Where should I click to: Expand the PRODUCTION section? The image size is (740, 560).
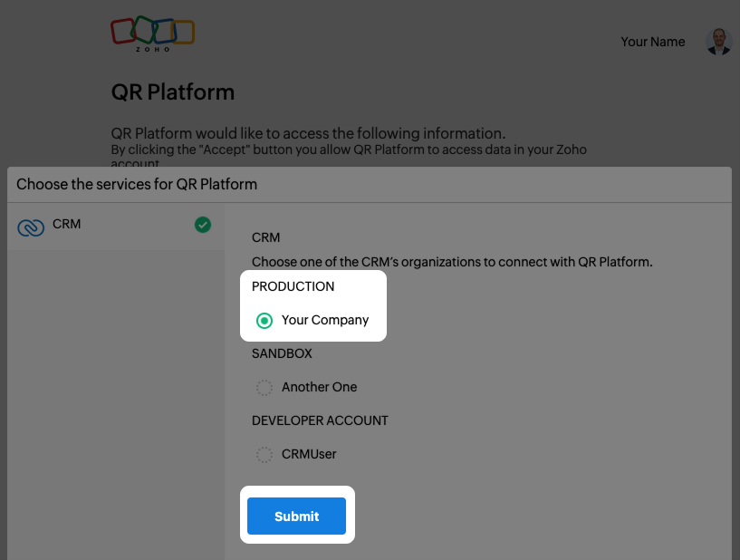point(293,285)
